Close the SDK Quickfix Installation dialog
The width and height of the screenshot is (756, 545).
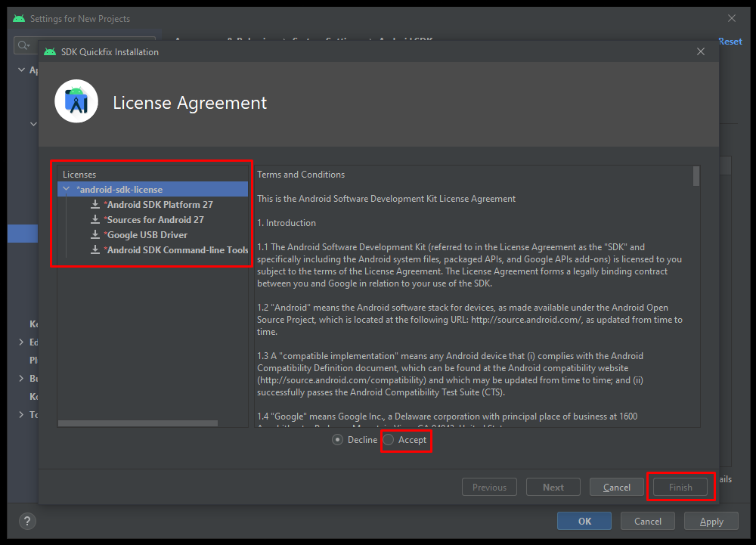coord(701,51)
